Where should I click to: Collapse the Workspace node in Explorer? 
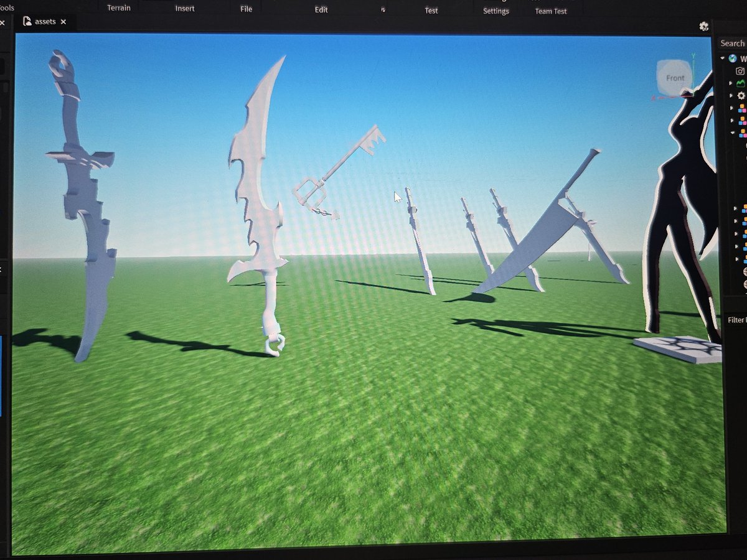(x=723, y=58)
